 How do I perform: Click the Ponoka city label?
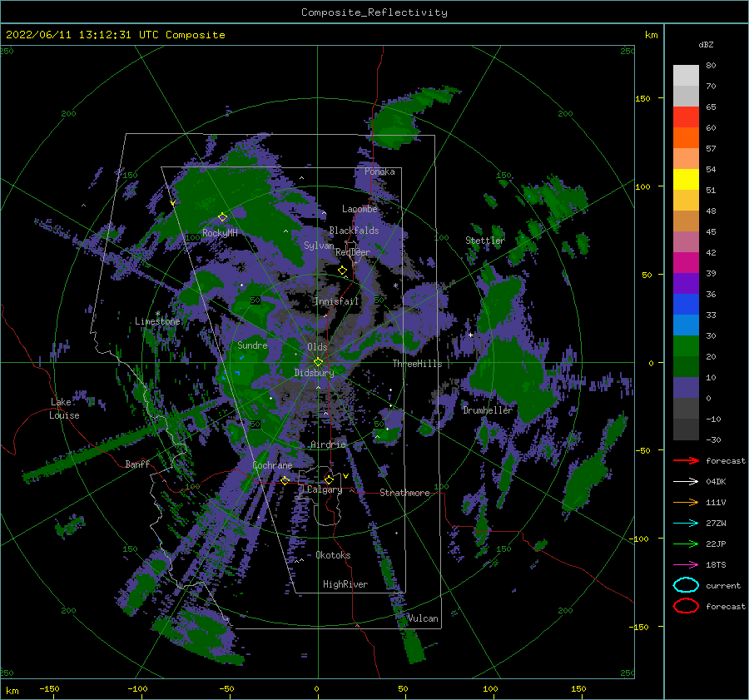[x=379, y=171]
